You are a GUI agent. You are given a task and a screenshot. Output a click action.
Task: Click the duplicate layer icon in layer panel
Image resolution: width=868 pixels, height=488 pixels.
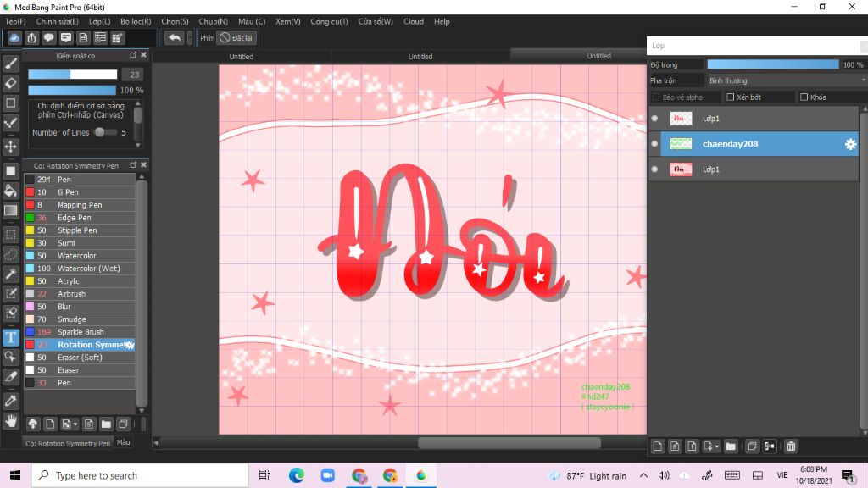coord(752,446)
